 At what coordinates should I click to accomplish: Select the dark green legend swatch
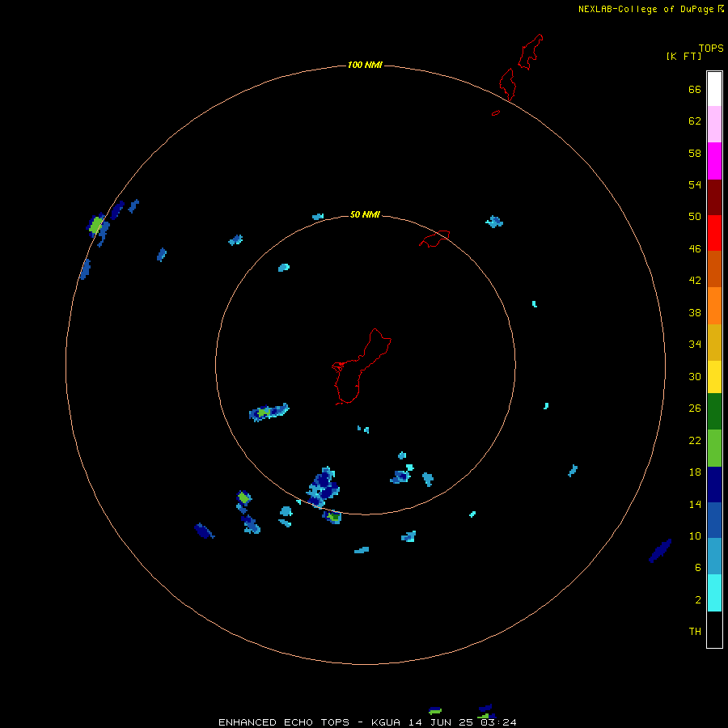(714, 412)
